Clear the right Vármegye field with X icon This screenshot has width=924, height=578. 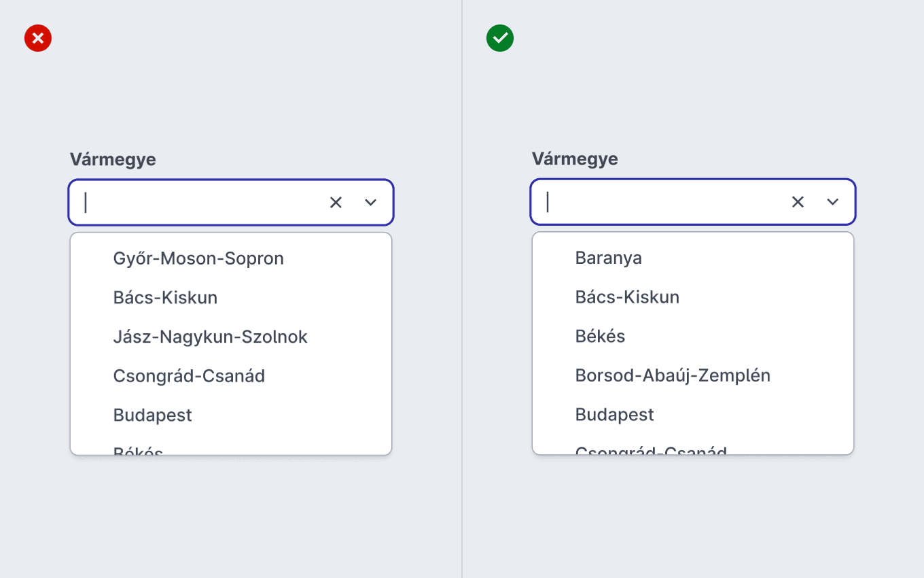[x=798, y=201]
